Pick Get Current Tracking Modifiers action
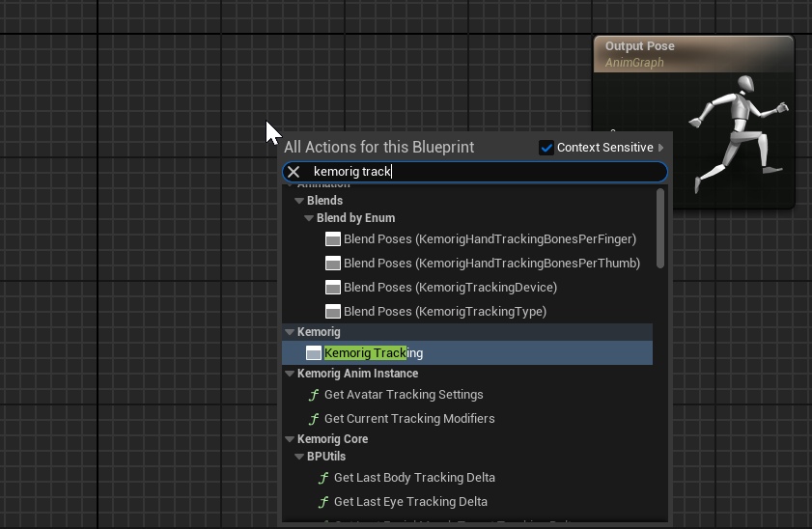 click(409, 419)
